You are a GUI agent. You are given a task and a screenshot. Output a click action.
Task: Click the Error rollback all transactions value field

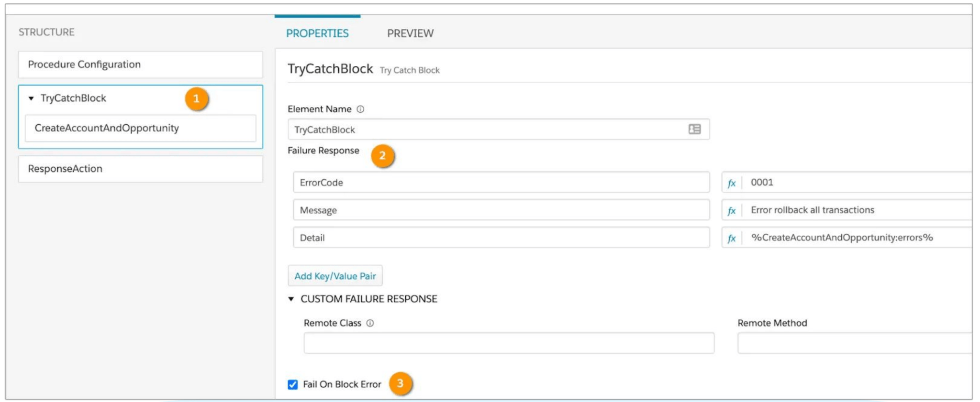(857, 210)
